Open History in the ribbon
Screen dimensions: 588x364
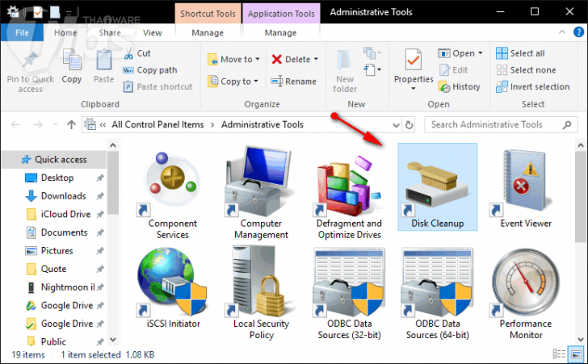[x=459, y=86]
